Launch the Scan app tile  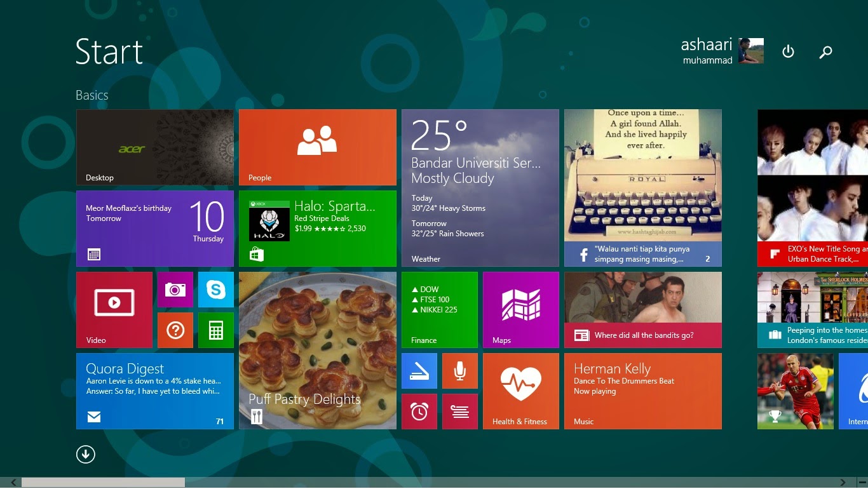click(419, 370)
